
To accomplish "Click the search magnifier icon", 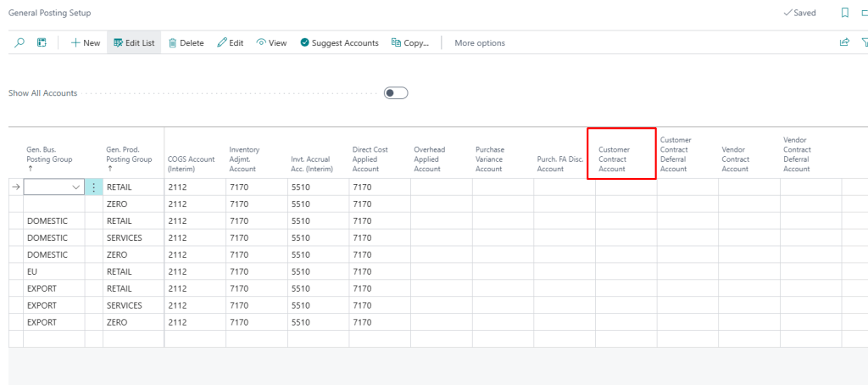I will (20, 42).
